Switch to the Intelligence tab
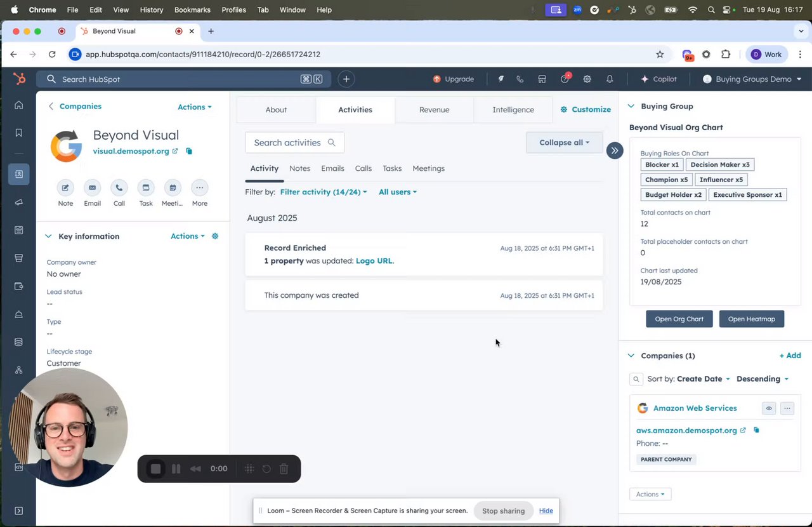Screen dimensions: 812x527 (x=513, y=110)
